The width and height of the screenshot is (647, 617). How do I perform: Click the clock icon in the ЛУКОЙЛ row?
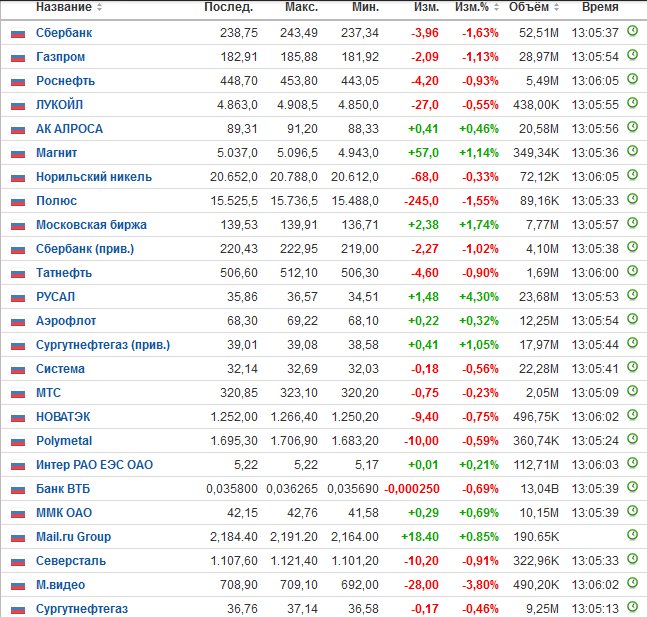click(632, 102)
